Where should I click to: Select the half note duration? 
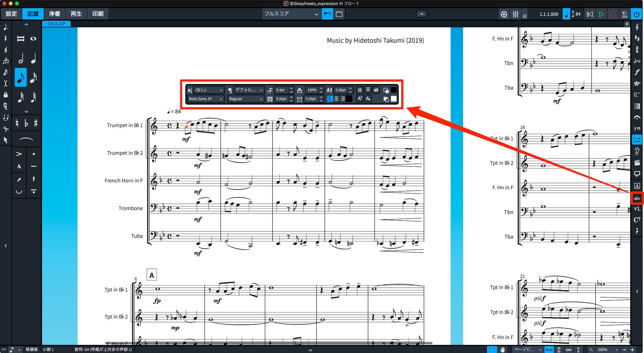coord(21,58)
